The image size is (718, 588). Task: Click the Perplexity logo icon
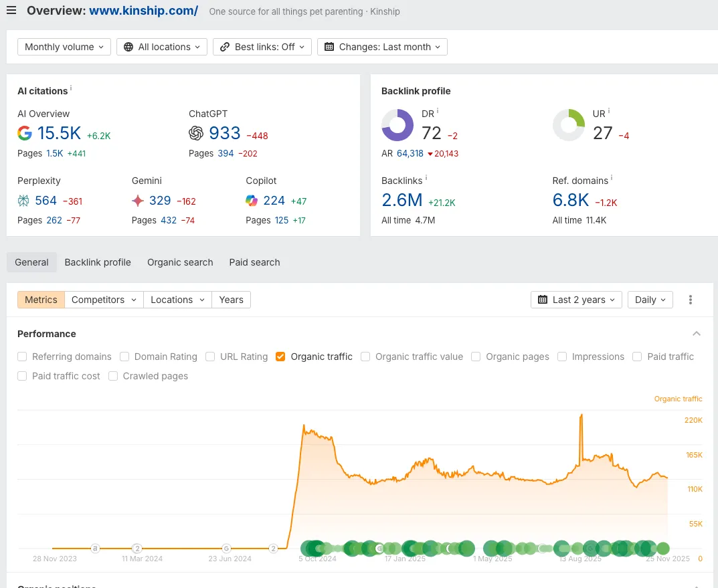tap(23, 201)
